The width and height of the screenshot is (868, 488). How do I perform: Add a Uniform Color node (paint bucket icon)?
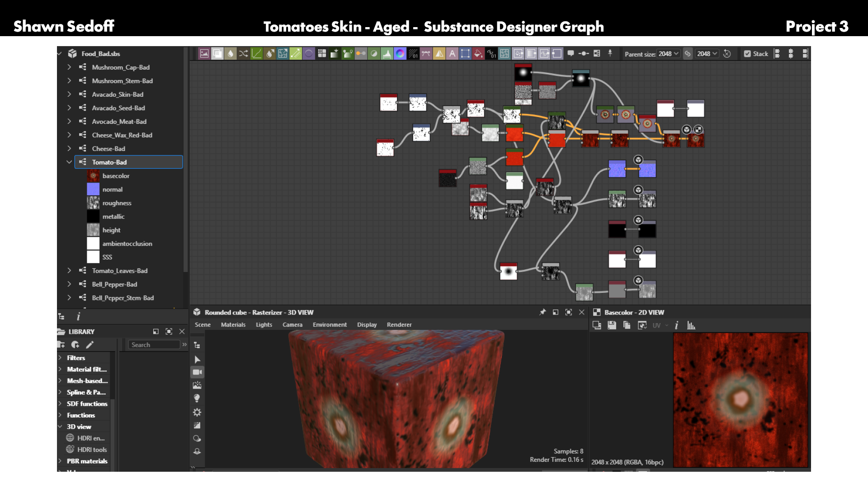click(x=478, y=54)
